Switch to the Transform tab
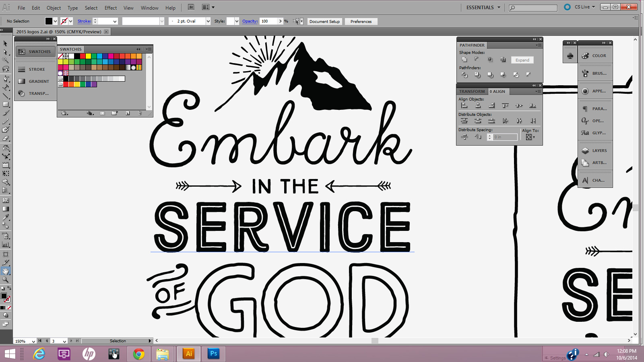Image resolution: width=644 pixels, height=362 pixels. (x=472, y=91)
